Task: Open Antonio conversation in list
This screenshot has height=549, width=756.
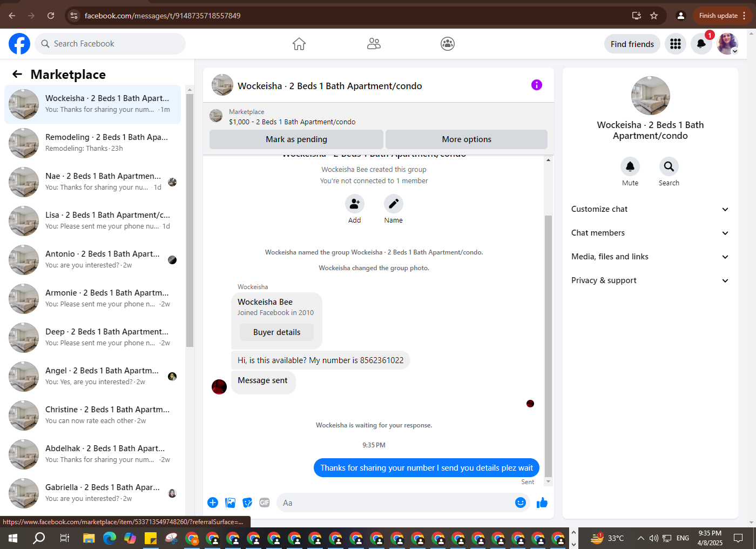Action: pyautogui.click(x=93, y=260)
